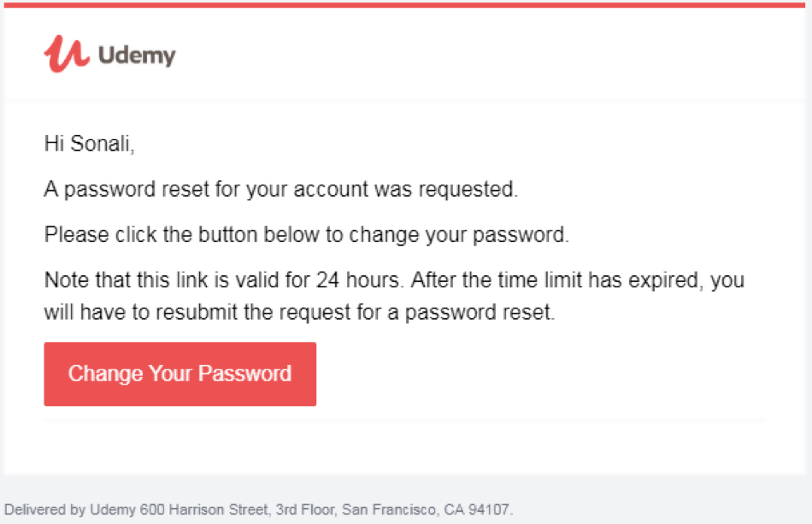
Task: Click the Change Your Password button
Action: 179,374
